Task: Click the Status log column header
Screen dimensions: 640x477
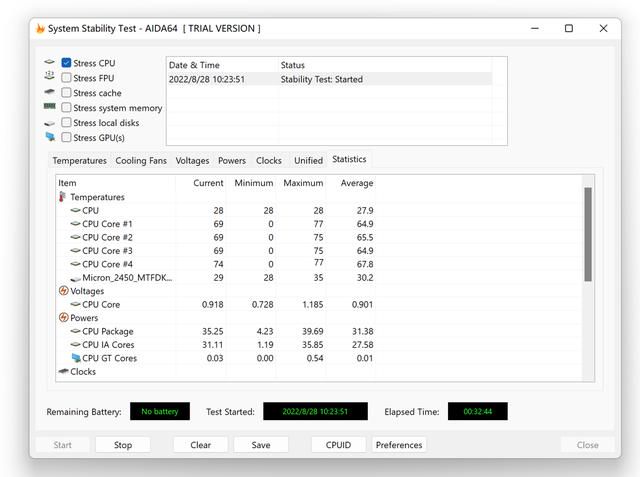Action: click(385, 65)
